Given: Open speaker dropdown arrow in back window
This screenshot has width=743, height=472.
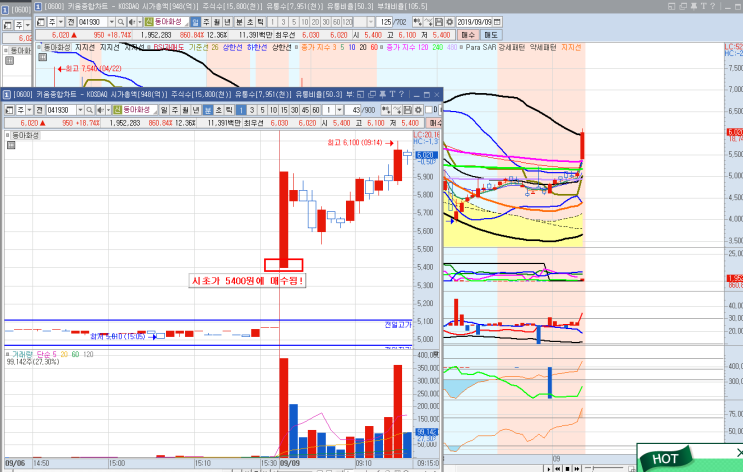Looking at the screenshot, I should (140, 22).
